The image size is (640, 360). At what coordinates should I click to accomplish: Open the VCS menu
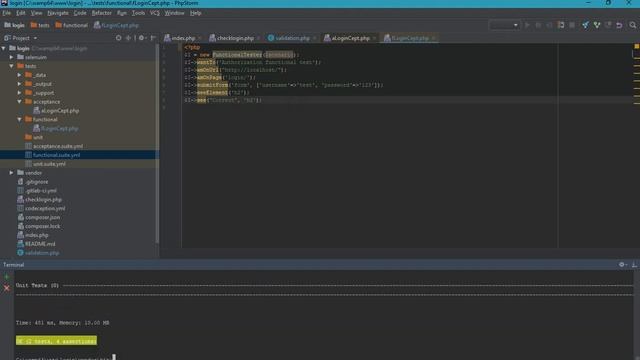155,13
